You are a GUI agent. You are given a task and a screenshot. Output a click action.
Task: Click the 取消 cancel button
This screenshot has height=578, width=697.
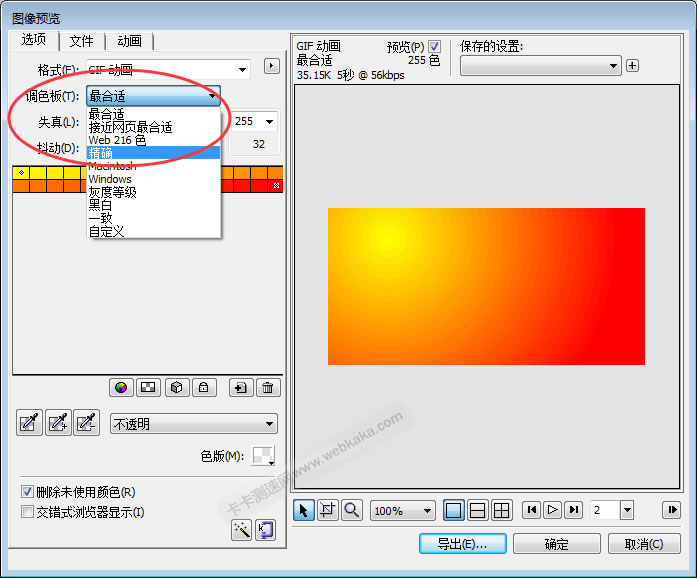pyautogui.click(x=643, y=544)
